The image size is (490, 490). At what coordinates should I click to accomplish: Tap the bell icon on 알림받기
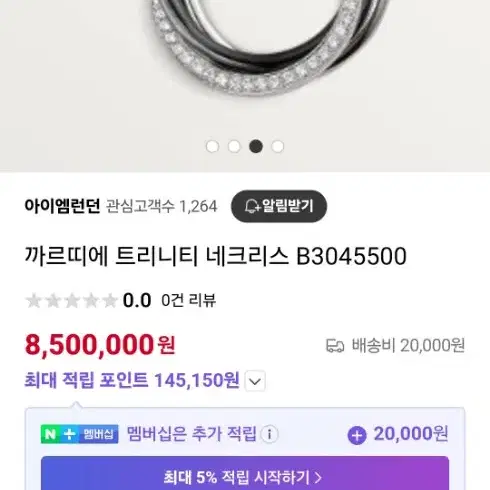tap(252, 206)
